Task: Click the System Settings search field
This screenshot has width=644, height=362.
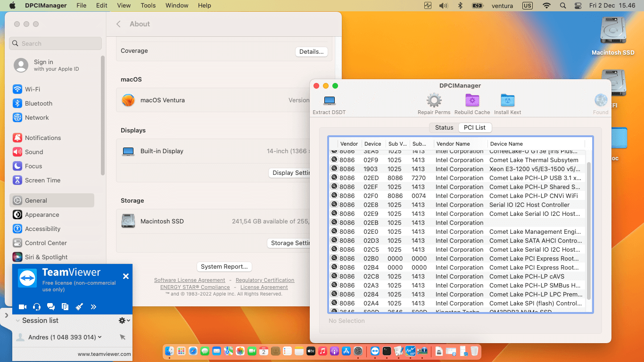Action: point(56,43)
